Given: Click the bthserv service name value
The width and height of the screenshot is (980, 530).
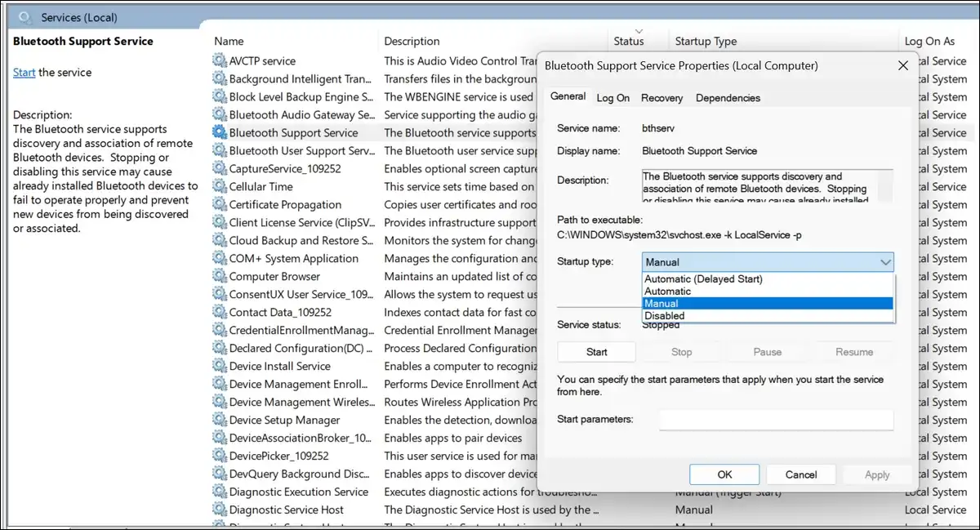Looking at the screenshot, I should click(658, 128).
